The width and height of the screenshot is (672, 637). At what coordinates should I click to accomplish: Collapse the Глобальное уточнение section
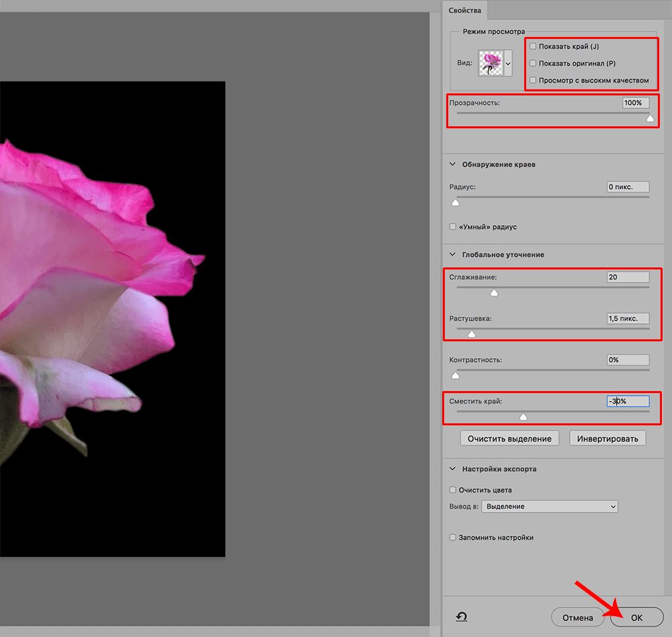pos(452,255)
